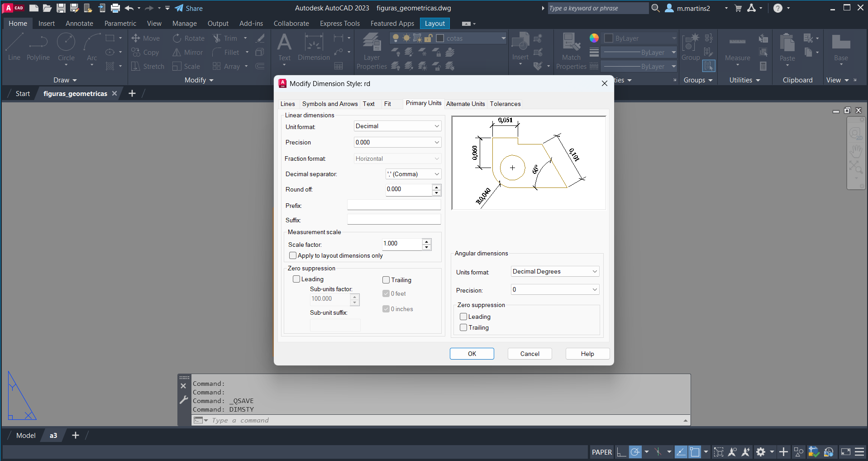Click into the Prefix input field
The width and height of the screenshot is (868, 461).
pyautogui.click(x=394, y=206)
